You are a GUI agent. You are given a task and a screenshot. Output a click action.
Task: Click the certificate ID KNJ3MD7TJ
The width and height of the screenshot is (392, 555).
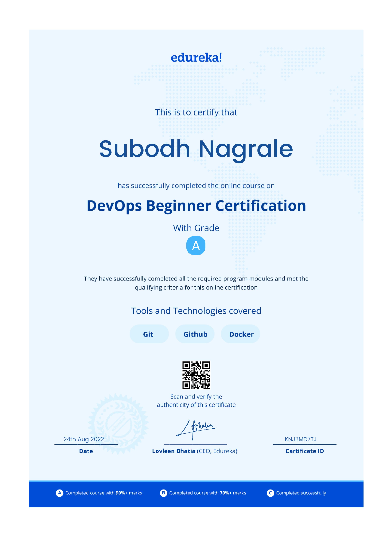300,439
